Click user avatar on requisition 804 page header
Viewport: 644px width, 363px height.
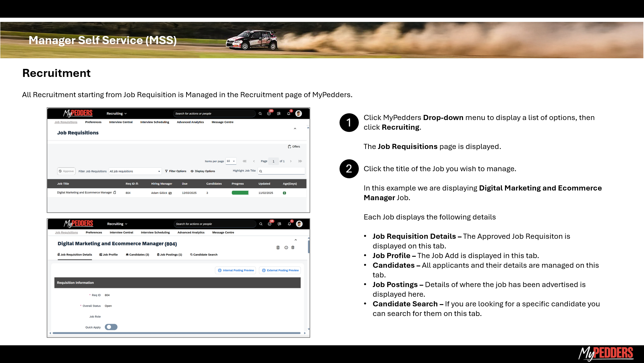pos(299,224)
